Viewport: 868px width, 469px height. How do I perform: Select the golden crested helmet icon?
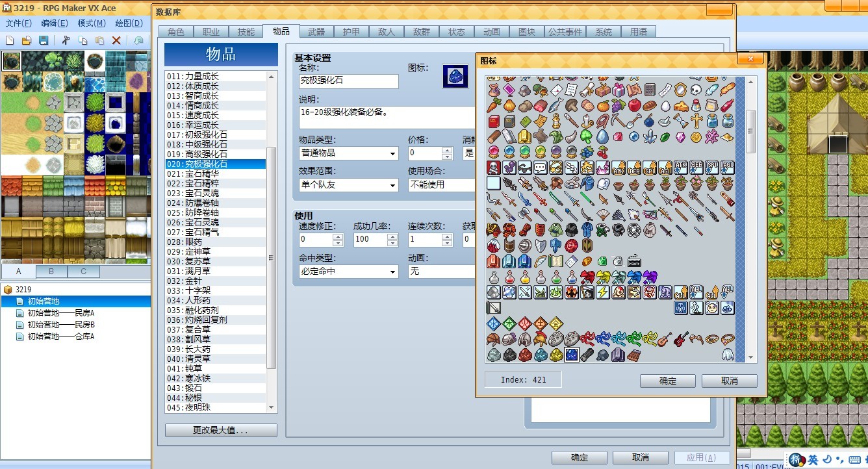point(541,339)
